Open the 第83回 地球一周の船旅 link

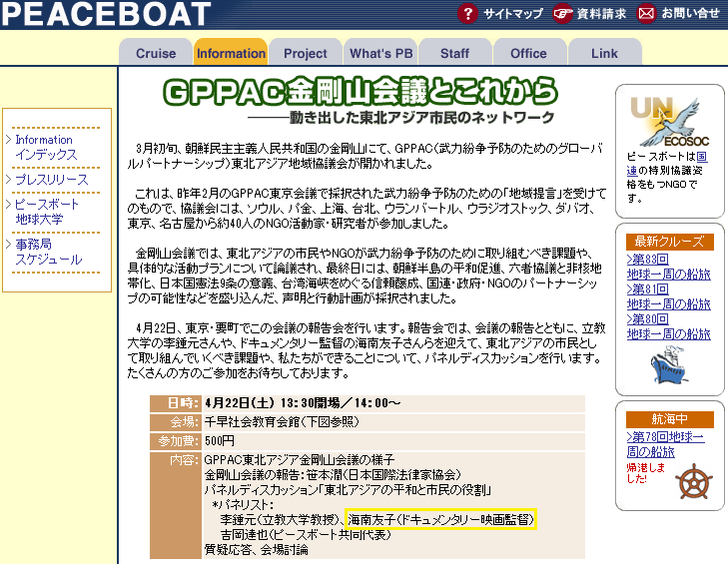point(668,267)
